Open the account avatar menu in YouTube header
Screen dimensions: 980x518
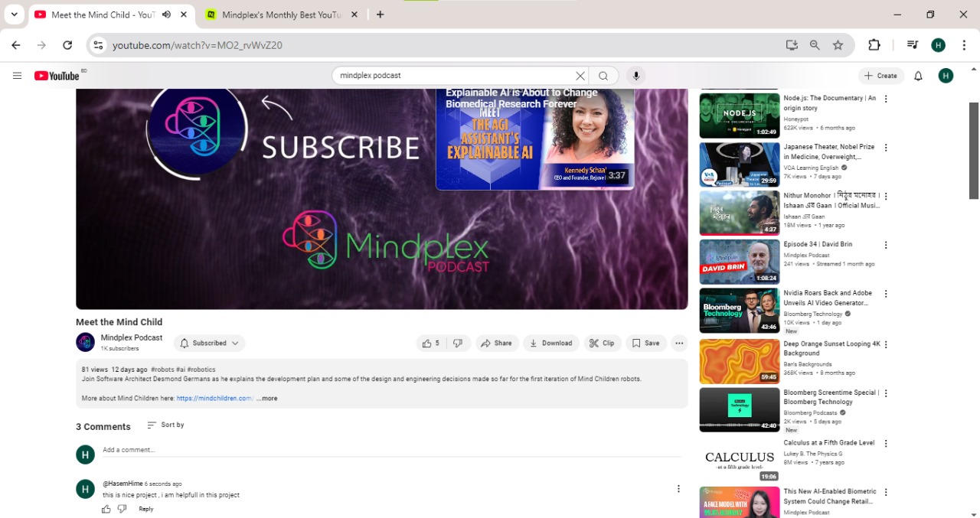[x=946, y=76]
